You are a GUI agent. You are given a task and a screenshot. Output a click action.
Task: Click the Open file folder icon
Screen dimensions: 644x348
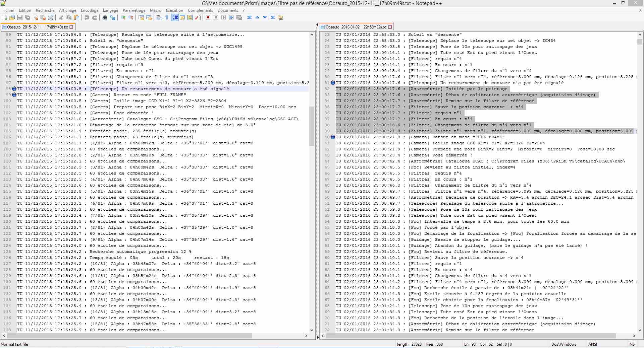point(12,18)
